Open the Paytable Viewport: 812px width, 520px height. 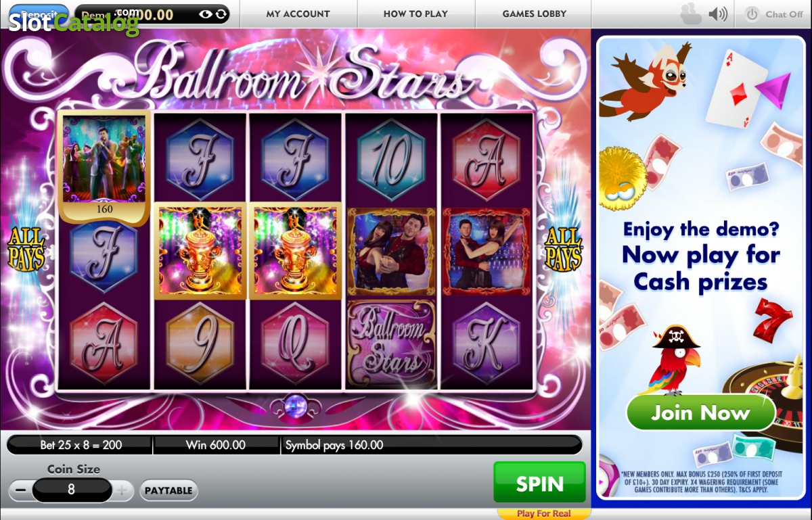point(168,490)
